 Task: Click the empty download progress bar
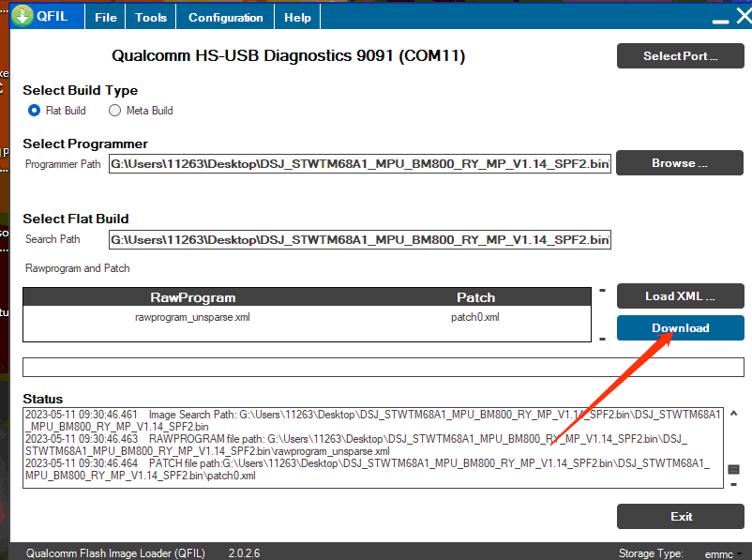coord(383,367)
